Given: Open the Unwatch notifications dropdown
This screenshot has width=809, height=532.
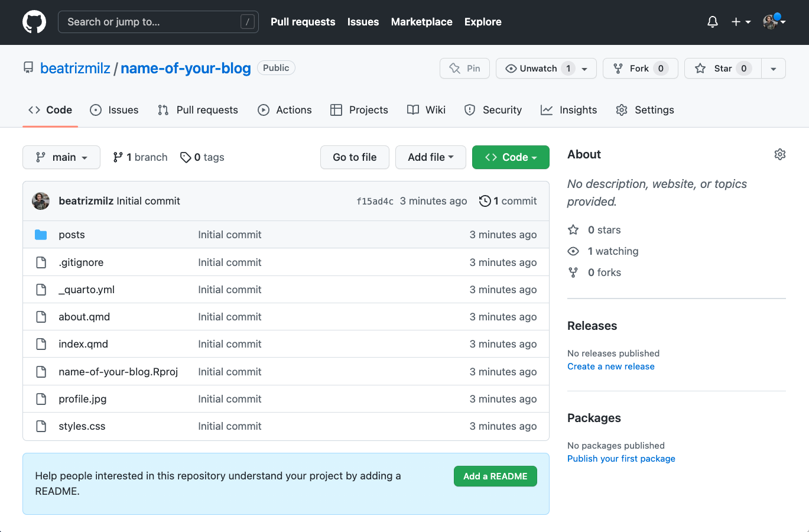Looking at the screenshot, I should pos(546,69).
